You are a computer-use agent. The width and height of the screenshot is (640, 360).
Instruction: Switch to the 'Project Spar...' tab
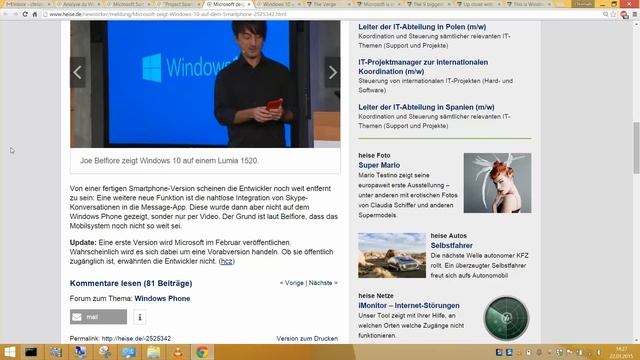pos(178,4)
